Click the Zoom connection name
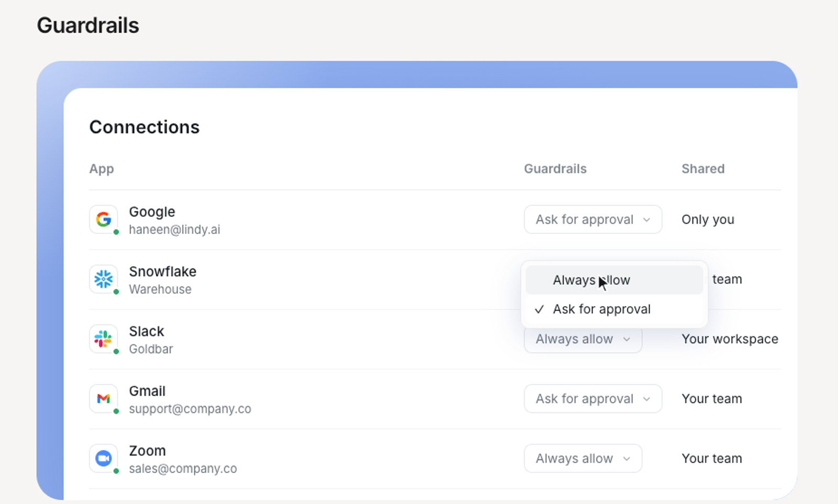This screenshot has height=504, width=838. coord(147,451)
